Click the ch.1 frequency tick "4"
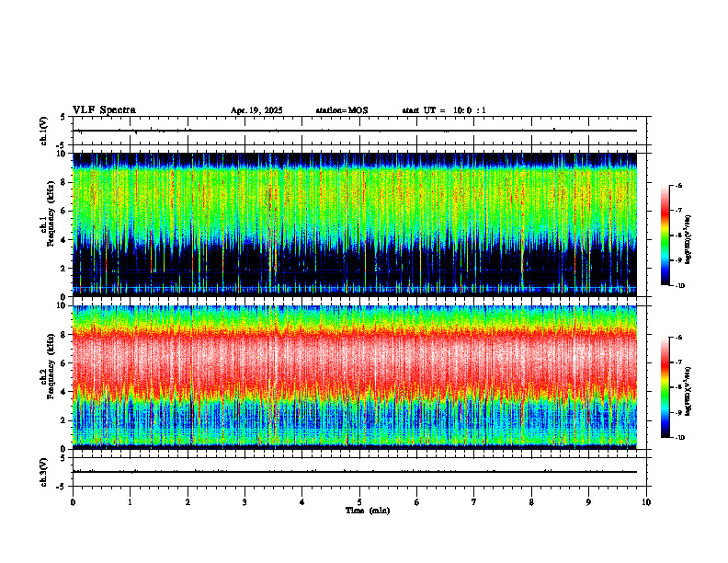This screenshot has height=563, width=728. [64, 240]
